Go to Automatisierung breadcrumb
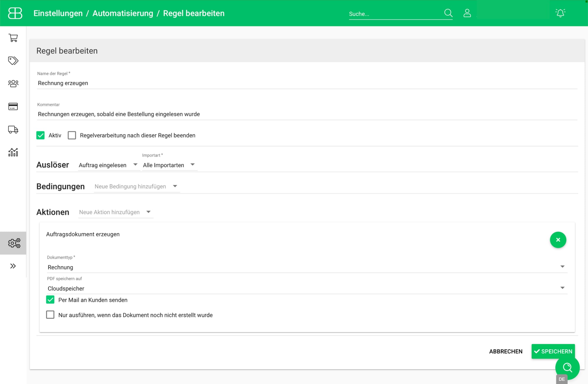 tap(123, 13)
